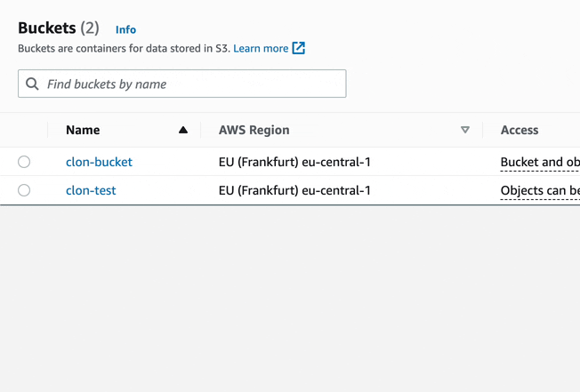Image resolution: width=580 pixels, height=392 pixels.
Task: Select the clon-bucket radio button
Action: 24,162
